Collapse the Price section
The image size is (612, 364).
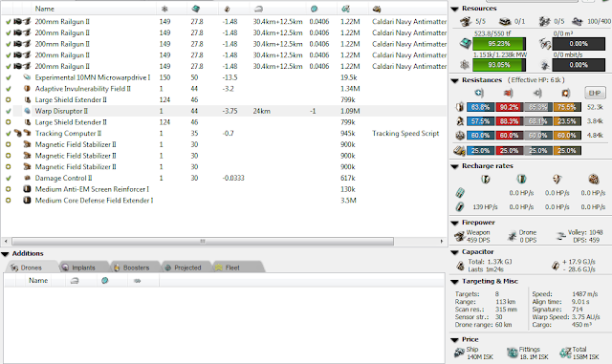(455, 340)
